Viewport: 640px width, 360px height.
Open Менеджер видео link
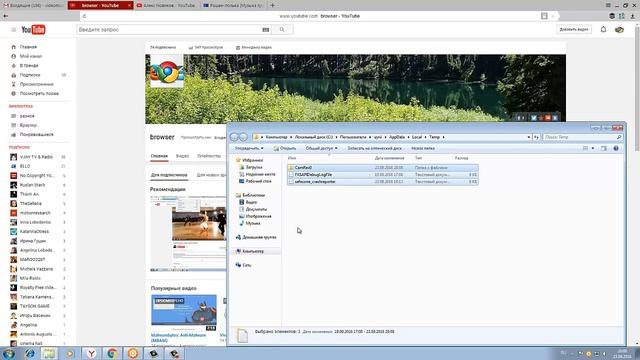253,47
